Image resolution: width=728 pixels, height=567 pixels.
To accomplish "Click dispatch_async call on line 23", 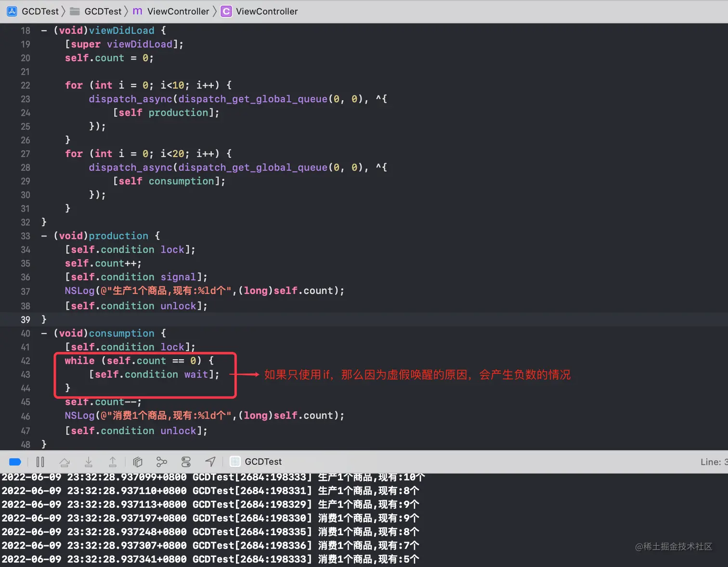I will [x=130, y=99].
